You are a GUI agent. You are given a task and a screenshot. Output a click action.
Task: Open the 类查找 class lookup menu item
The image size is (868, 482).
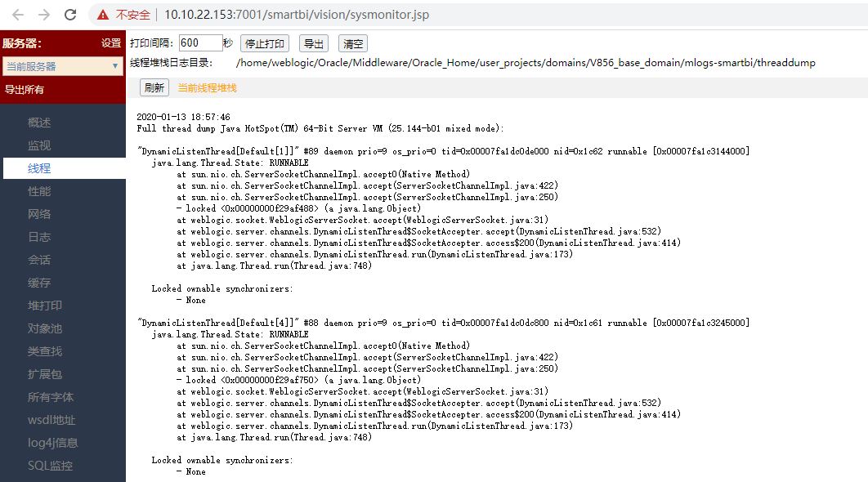point(45,351)
